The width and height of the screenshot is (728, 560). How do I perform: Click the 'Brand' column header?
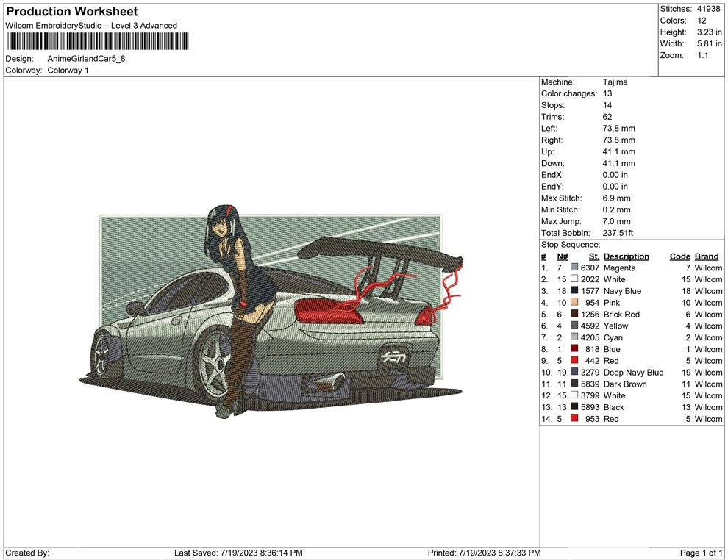(x=707, y=256)
